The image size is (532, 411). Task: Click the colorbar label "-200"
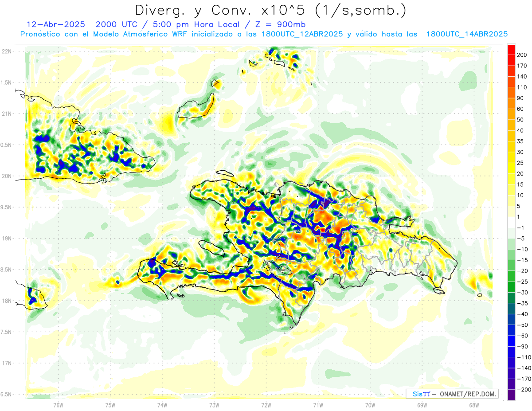pos(524,390)
